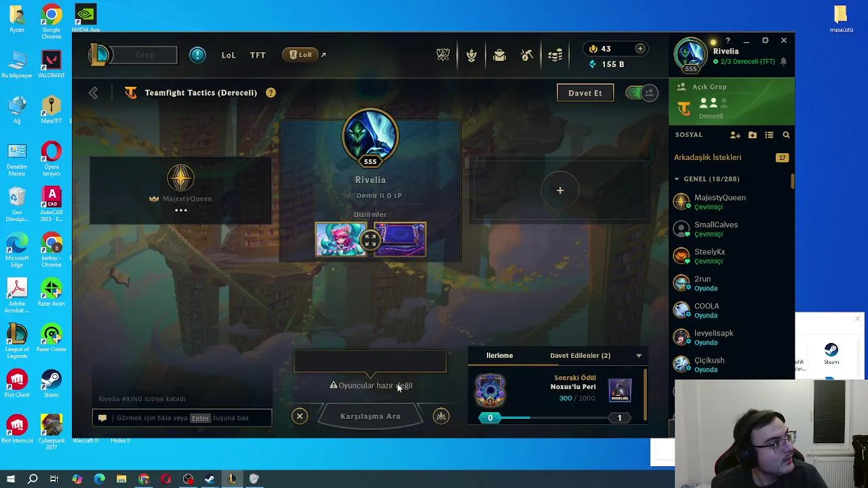Viewport: 868px width, 488px height.
Task: Toggle the open party switch
Action: tap(642, 93)
